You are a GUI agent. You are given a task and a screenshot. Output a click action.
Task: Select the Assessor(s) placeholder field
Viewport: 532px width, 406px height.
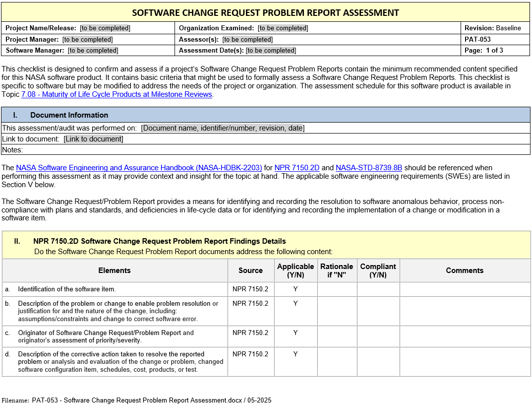[x=247, y=39]
